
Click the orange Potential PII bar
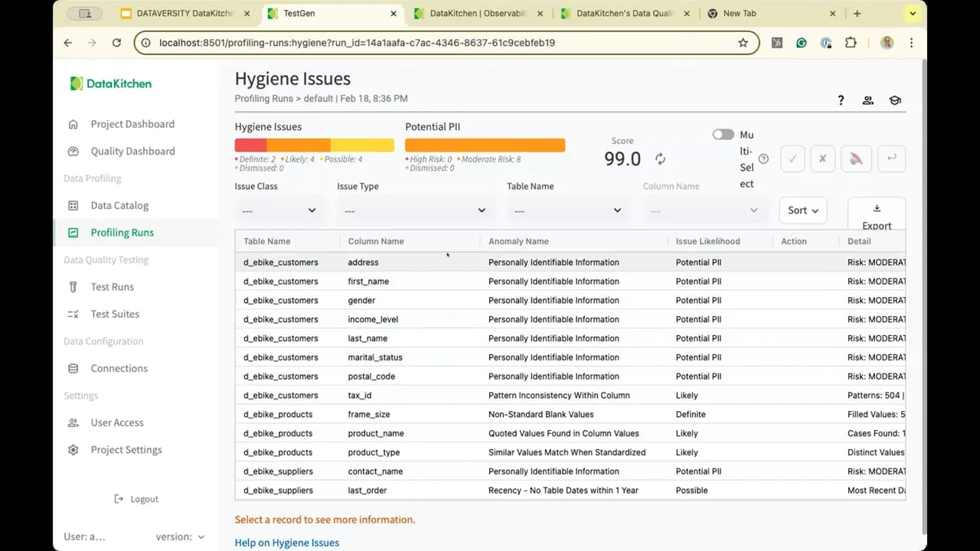click(x=485, y=145)
